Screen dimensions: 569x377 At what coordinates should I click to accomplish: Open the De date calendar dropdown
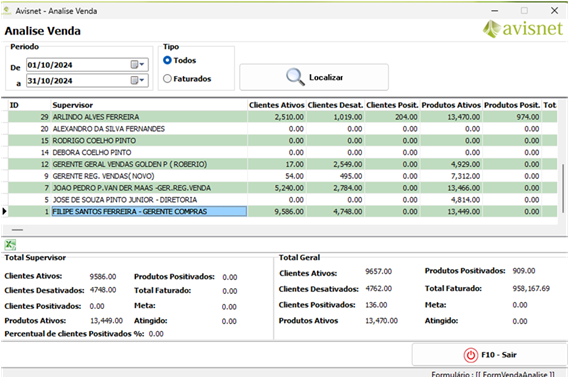tap(138, 65)
